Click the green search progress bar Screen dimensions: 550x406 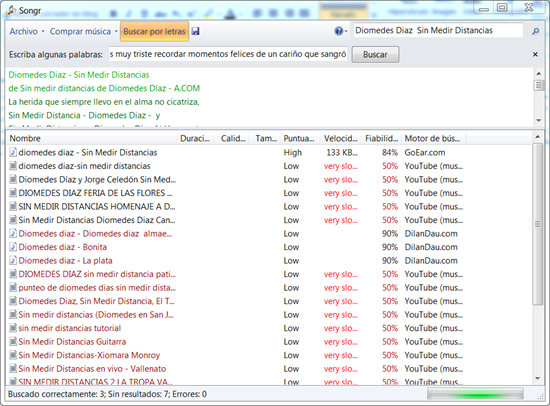(475, 394)
